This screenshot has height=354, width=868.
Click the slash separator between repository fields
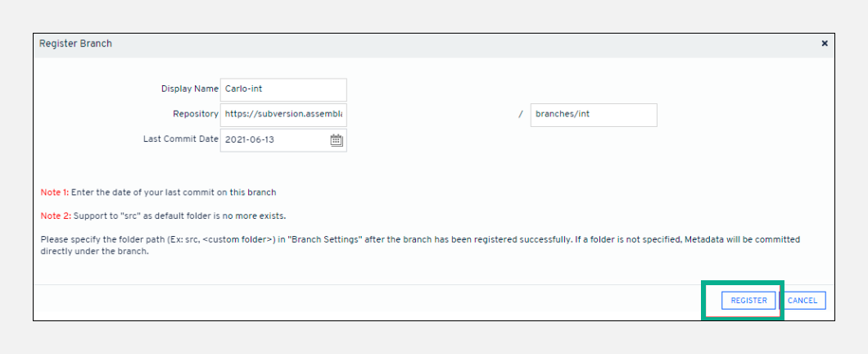520,115
